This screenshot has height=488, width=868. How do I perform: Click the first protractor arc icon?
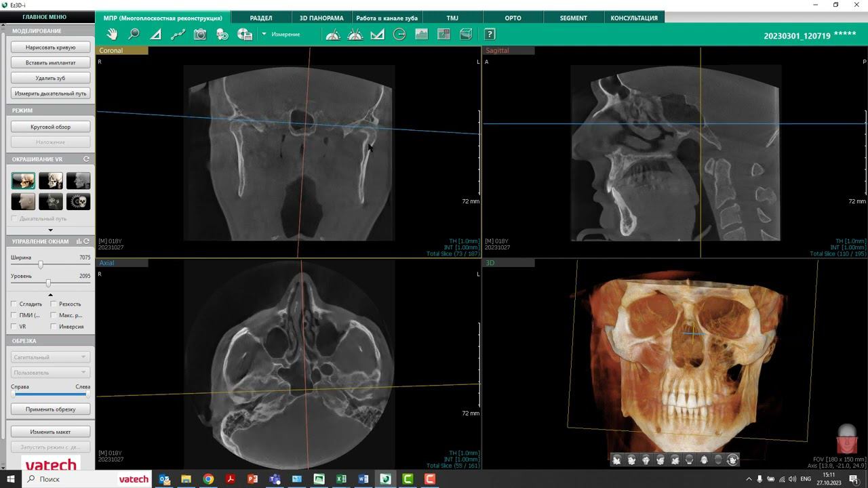(x=333, y=34)
